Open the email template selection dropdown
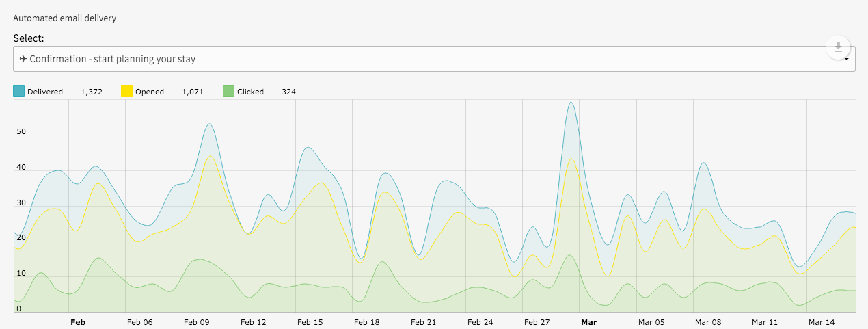The width and height of the screenshot is (868, 329). 434,59
